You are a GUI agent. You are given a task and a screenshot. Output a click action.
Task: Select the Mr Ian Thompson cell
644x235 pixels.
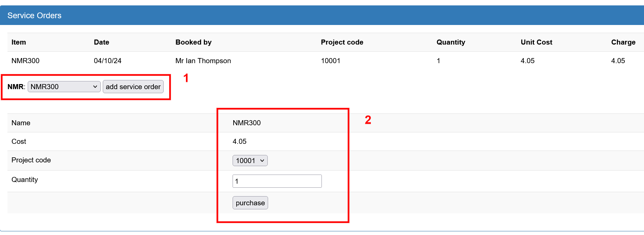(x=203, y=61)
